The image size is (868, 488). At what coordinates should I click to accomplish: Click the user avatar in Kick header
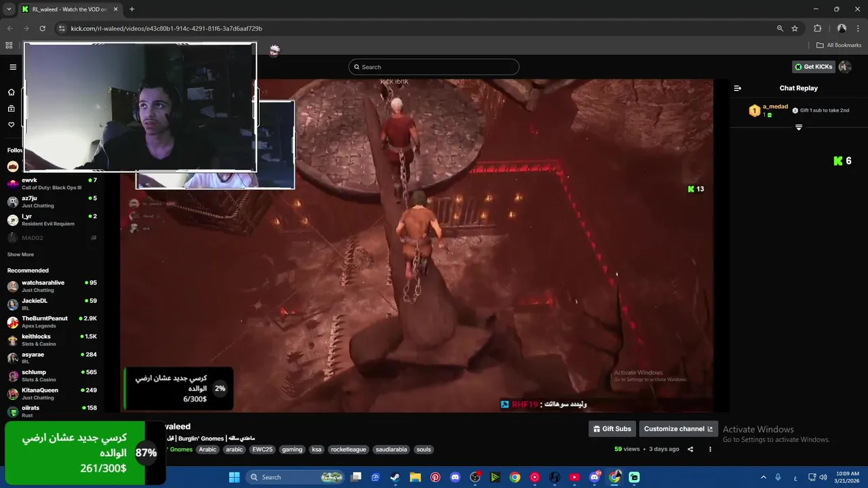pyautogui.click(x=845, y=67)
